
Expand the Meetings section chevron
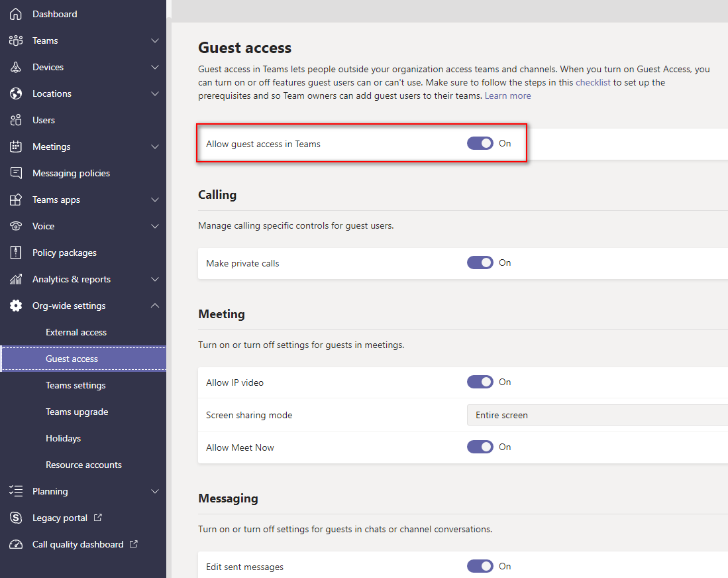[155, 146]
